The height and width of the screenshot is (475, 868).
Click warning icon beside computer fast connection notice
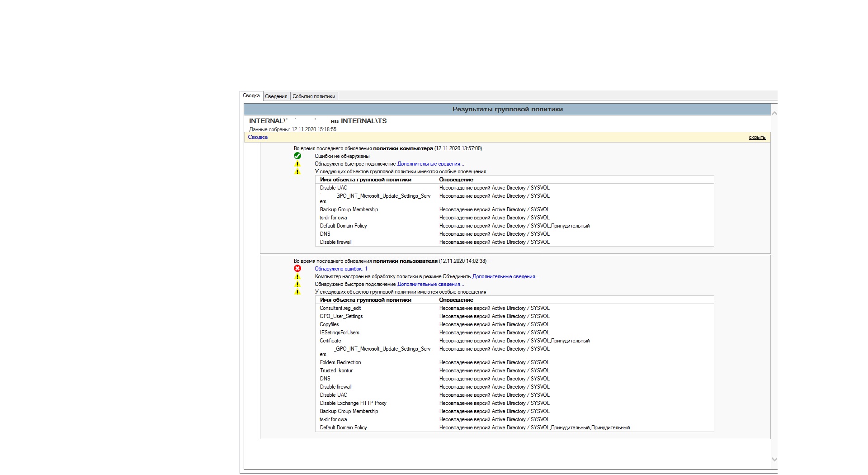click(297, 164)
